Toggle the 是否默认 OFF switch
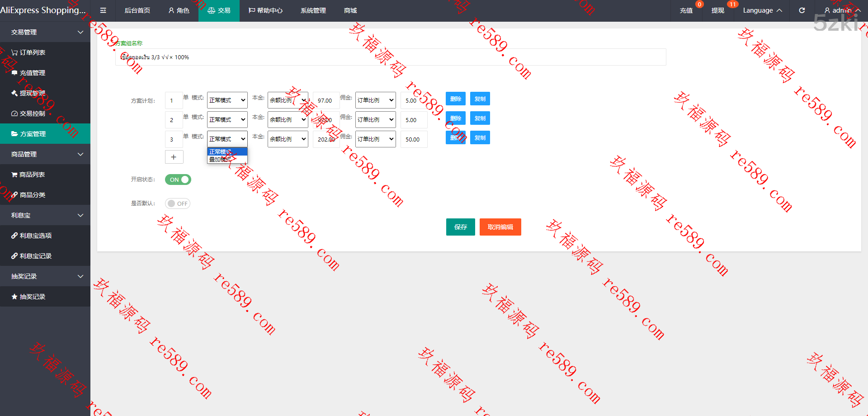Screen dimensions: 868x416 tap(178, 203)
